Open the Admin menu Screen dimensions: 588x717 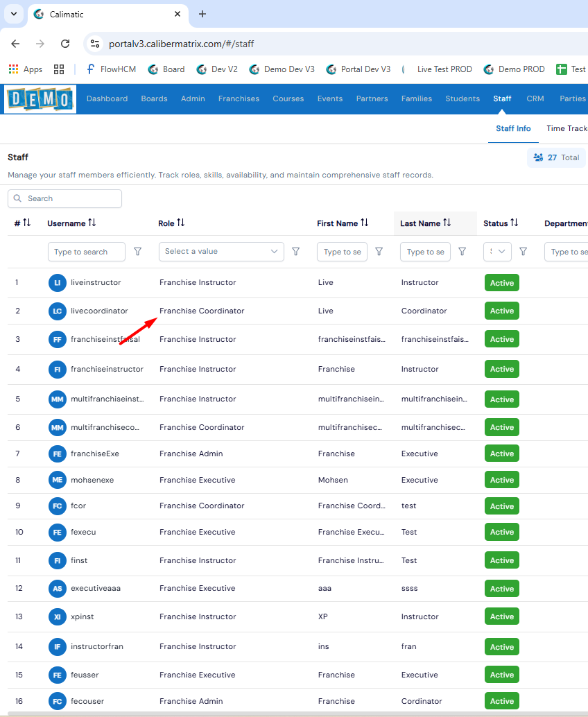click(193, 98)
